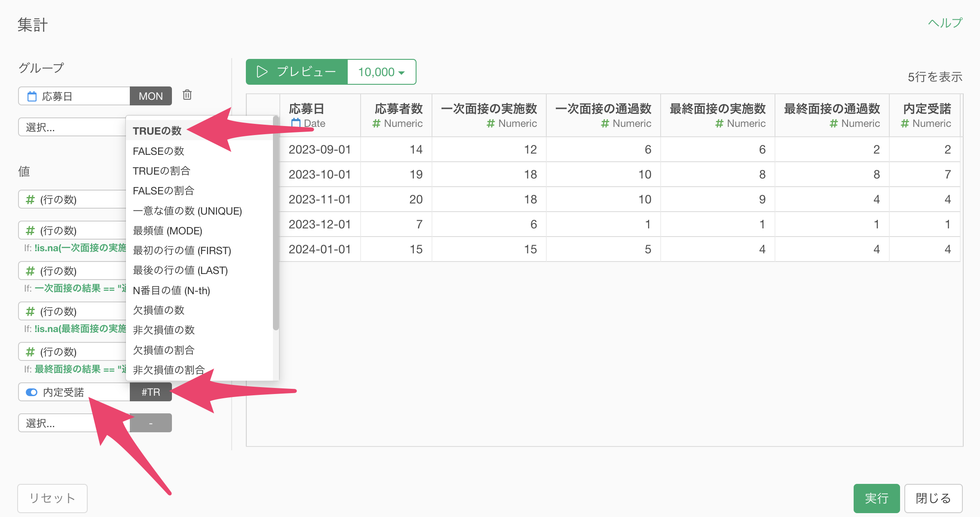The height and width of the screenshot is (517, 980).
Task: Choose 欠損値の数 option
Action: click(200, 310)
